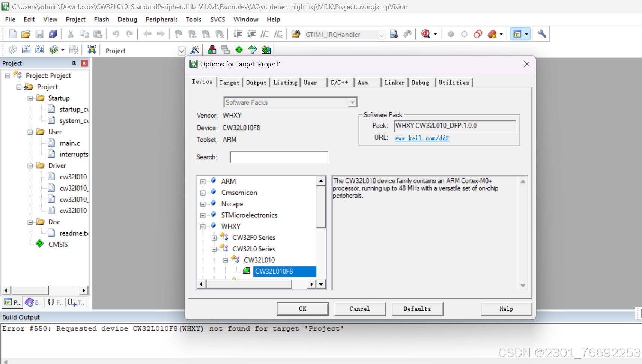
Task: Click the OK button
Action: 303,309
